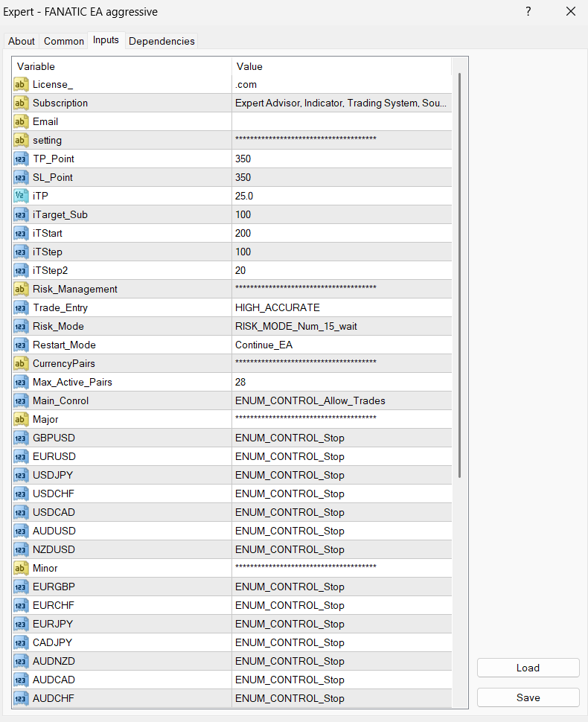588x722 pixels.
Task: Click the string icon beside License_
Action: click(21, 85)
